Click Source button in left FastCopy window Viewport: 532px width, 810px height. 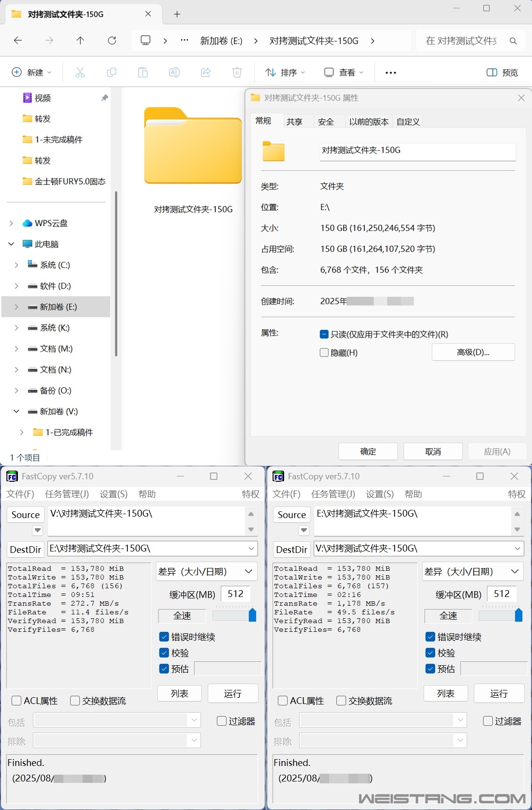(26, 515)
